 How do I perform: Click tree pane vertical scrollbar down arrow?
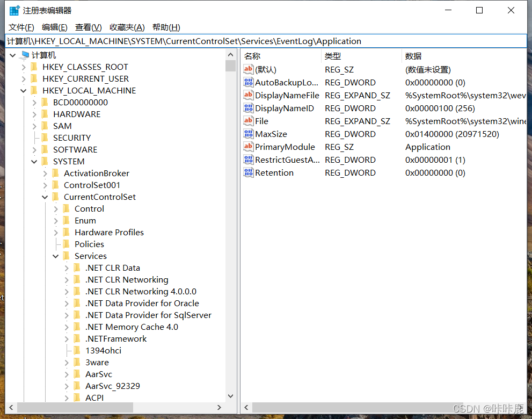[x=231, y=396]
